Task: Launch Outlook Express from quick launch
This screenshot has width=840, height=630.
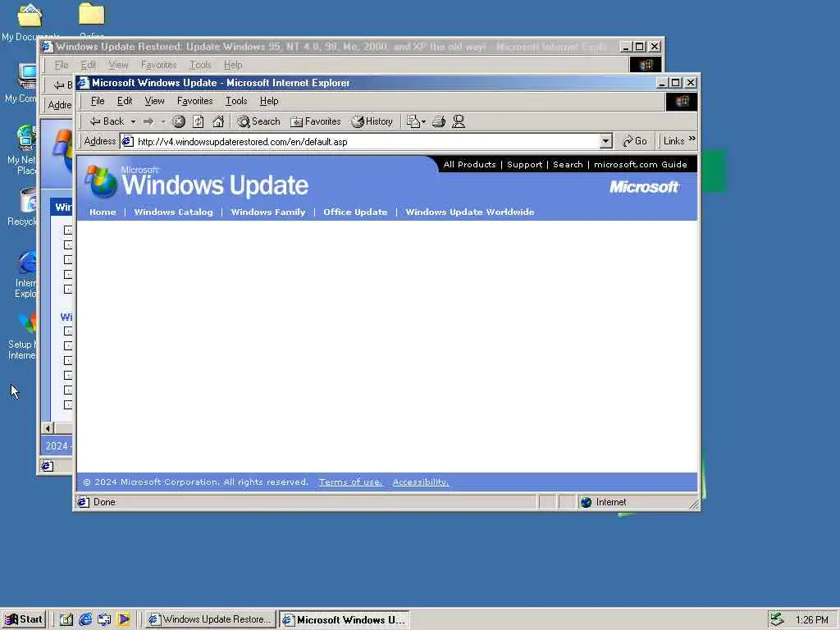Action: pos(104,619)
